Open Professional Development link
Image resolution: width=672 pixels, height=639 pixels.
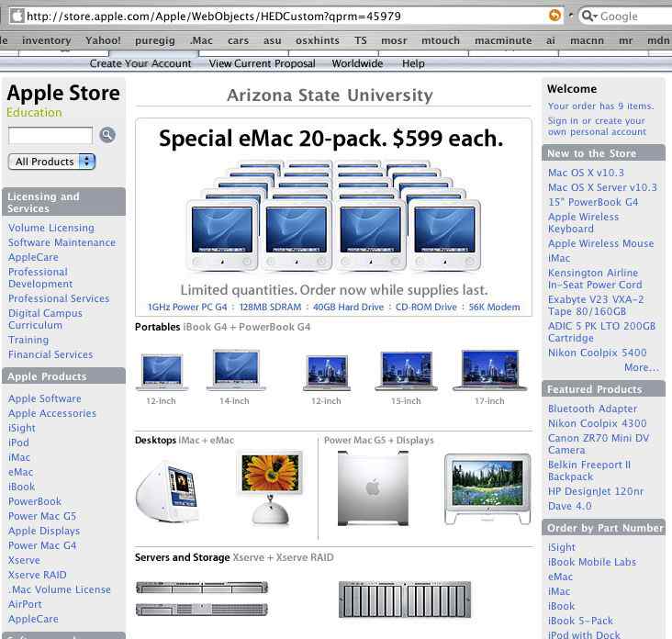pos(40,277)
